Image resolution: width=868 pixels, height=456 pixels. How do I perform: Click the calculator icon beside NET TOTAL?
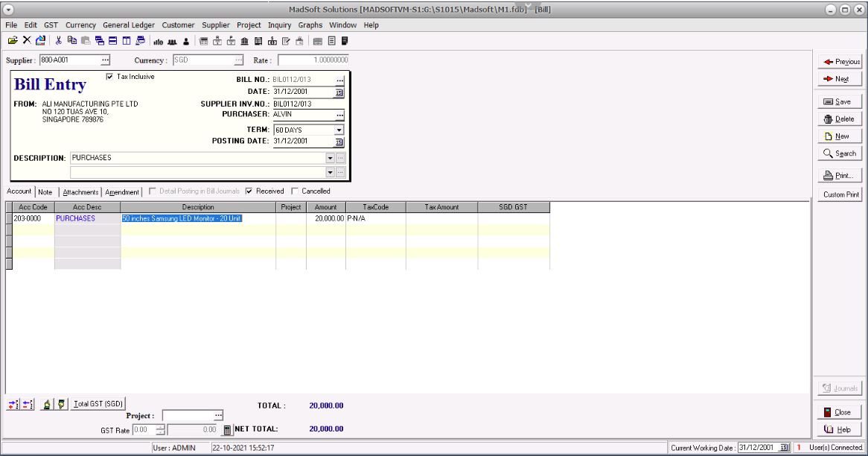pos(227,430)
